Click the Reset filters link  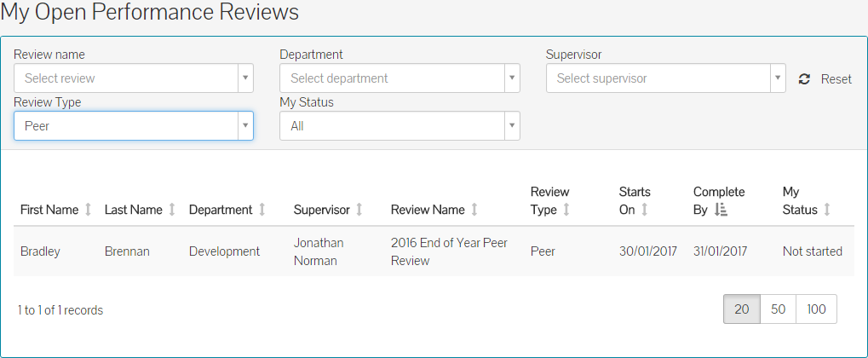click(x=836, y=79)
